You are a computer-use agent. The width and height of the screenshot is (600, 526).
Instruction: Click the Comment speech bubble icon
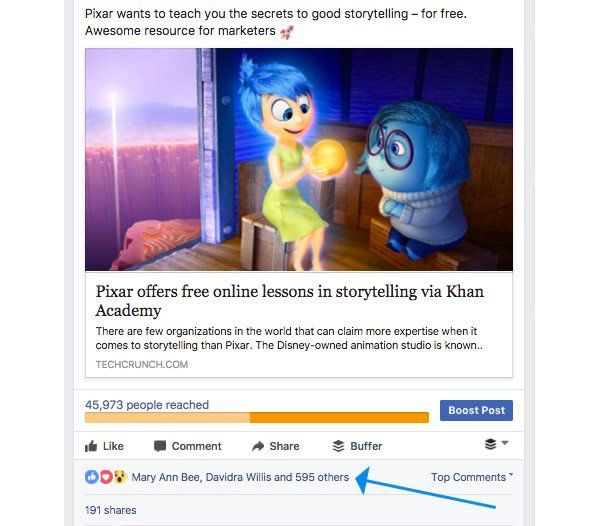pos(160,446)
